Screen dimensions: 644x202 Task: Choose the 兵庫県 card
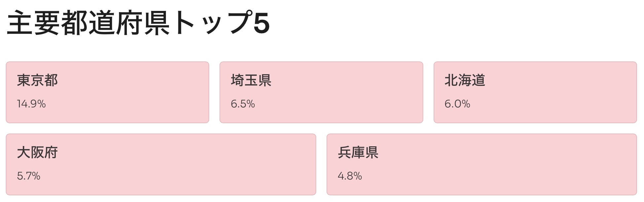click(x=482, y=164)
